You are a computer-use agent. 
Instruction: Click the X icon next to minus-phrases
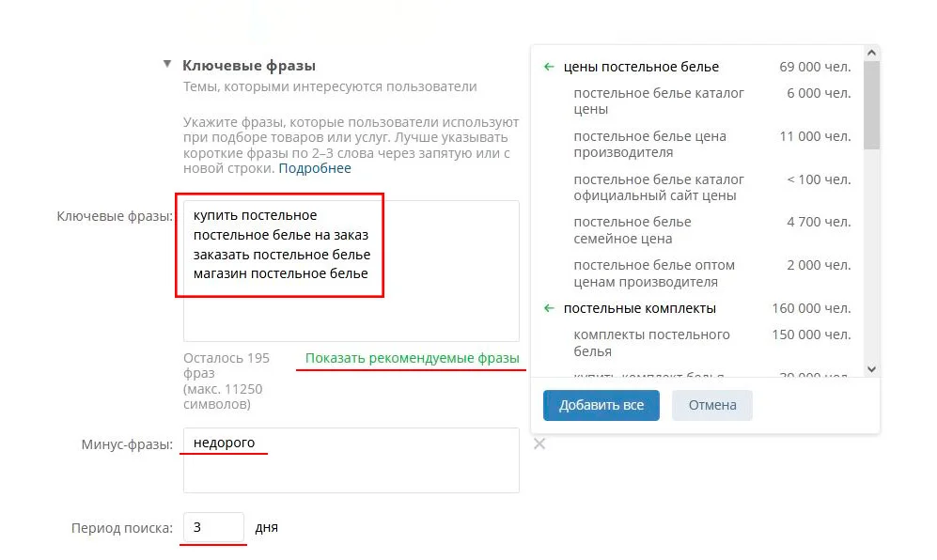click(539, 443)
